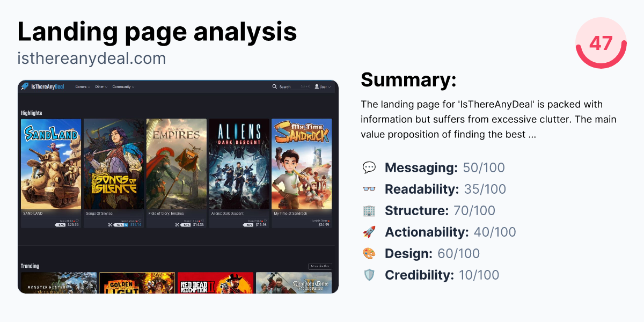Expand the Games dropdown in the navbar
The height and width of the screenshot is (322, 644).
pyautogui.click(x=82, y=86)
